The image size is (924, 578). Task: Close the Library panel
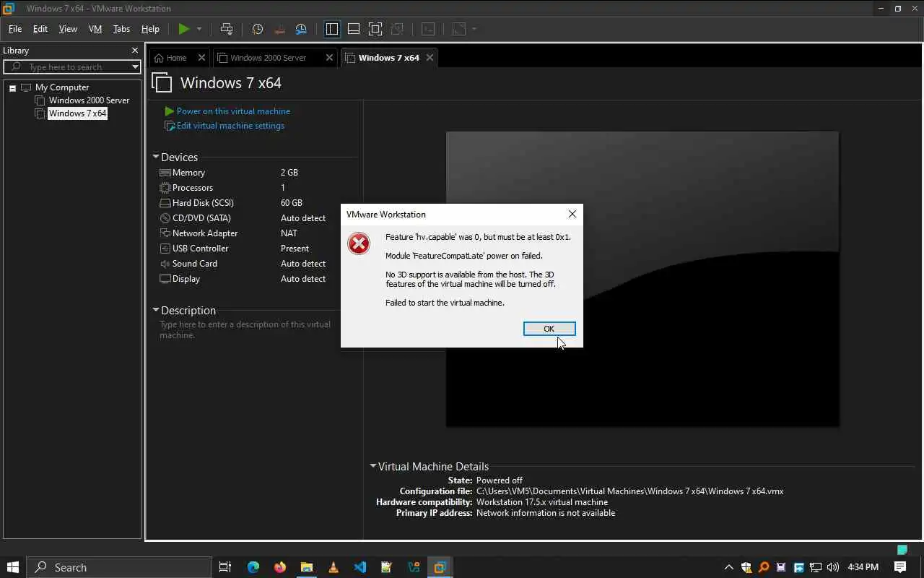tap(134, 51)
